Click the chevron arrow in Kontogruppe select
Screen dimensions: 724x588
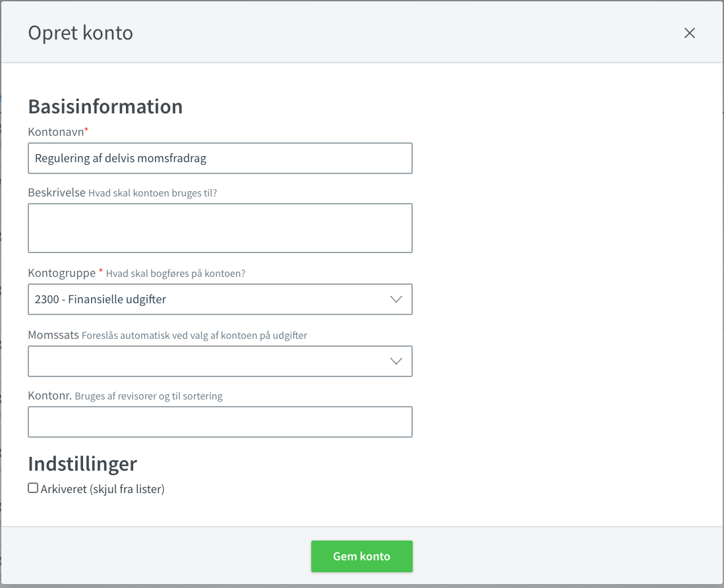click(396, 299)
